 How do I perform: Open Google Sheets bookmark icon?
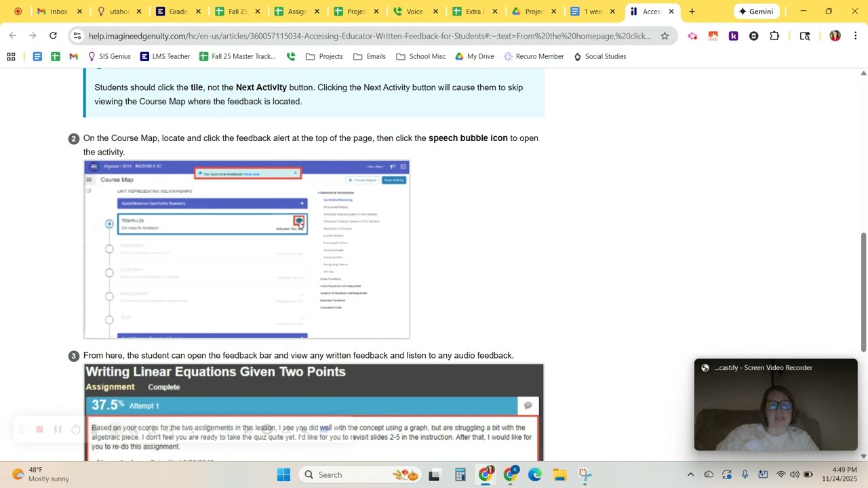coord(55,56)
